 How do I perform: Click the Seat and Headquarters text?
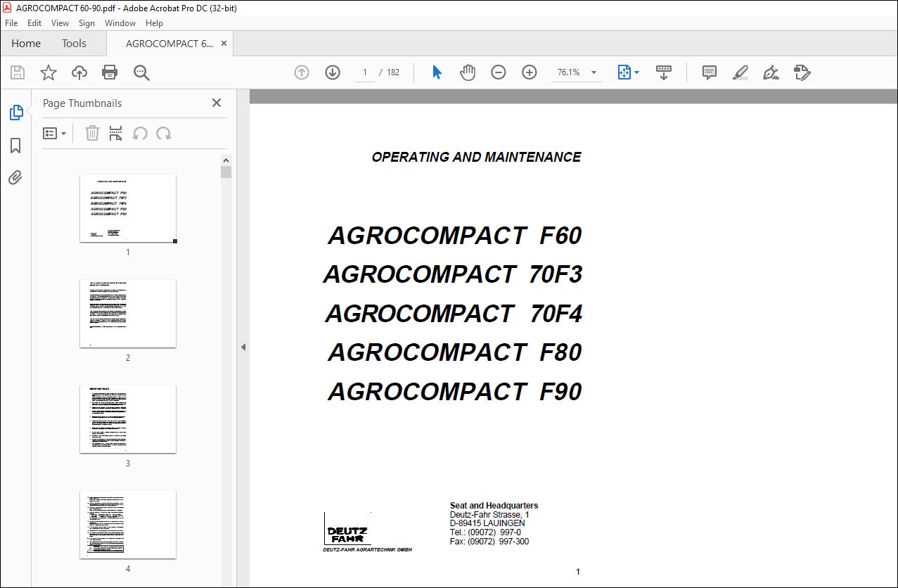point(494,506)
